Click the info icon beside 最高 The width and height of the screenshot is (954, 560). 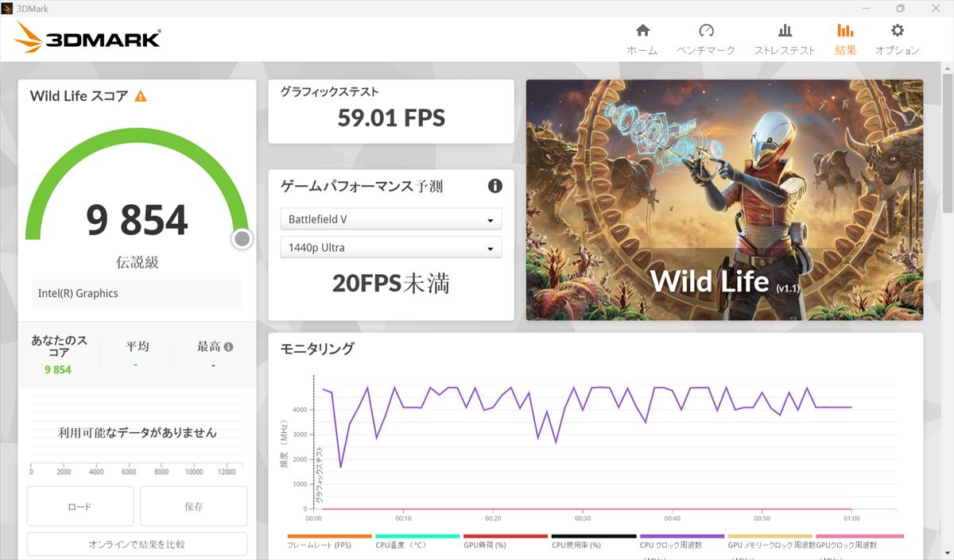coord(229,347)
